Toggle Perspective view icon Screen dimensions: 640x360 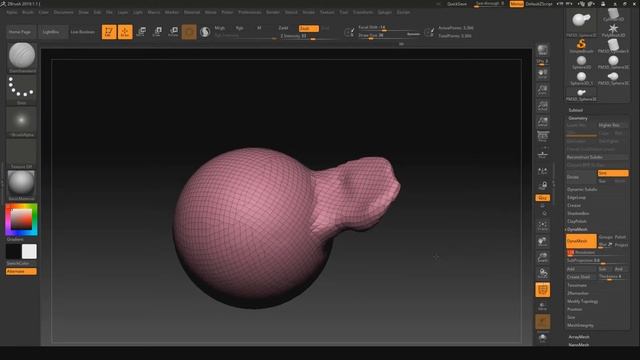542,137
